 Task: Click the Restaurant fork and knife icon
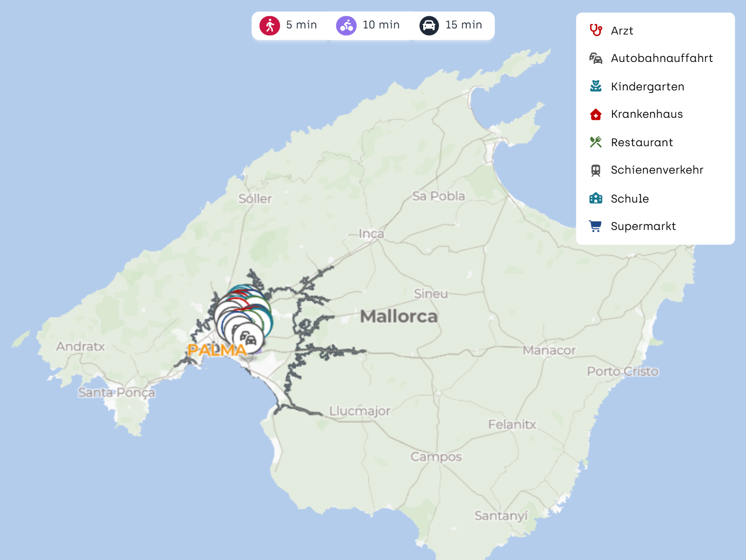pyautogui.click(x=596, y=142)
